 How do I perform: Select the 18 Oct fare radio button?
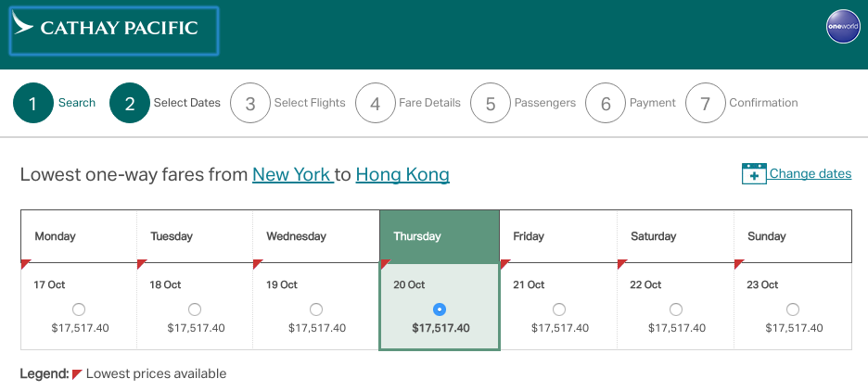tap(195, 309)
